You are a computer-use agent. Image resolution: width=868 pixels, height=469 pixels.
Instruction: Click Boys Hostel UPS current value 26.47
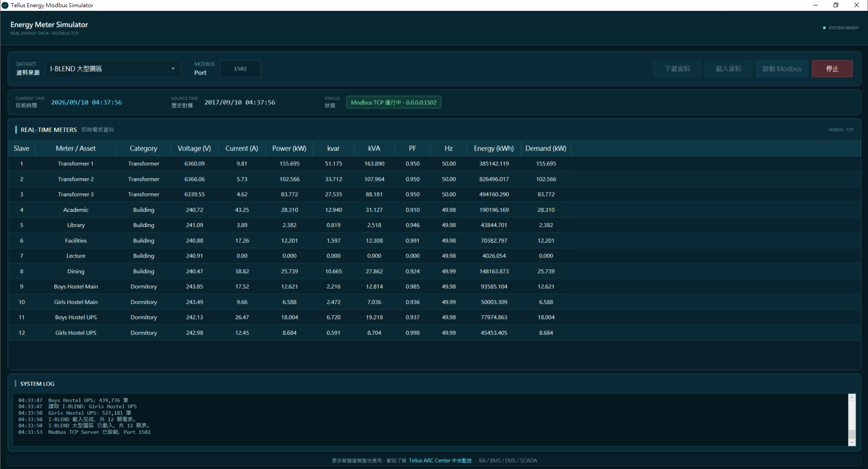(242, 317)
